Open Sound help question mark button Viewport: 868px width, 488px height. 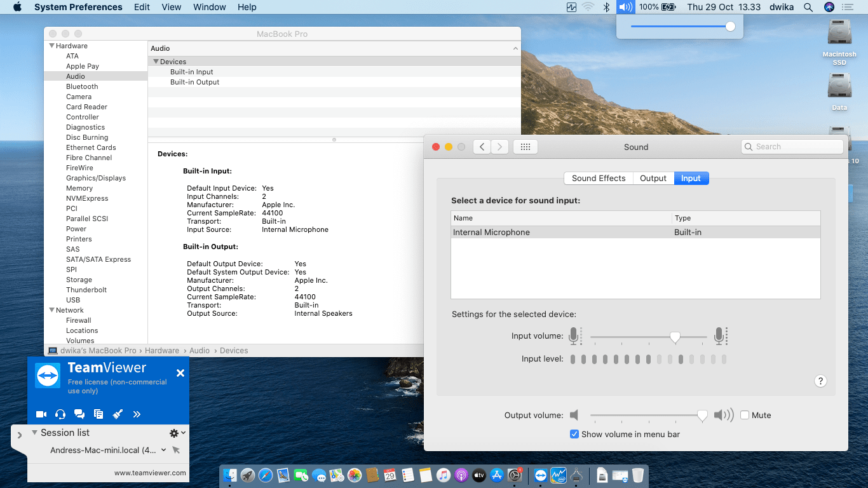(x=820, y=381)
